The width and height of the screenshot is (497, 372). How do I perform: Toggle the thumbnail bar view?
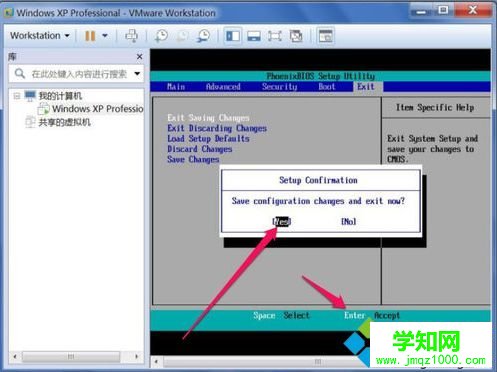pos(254,36)
